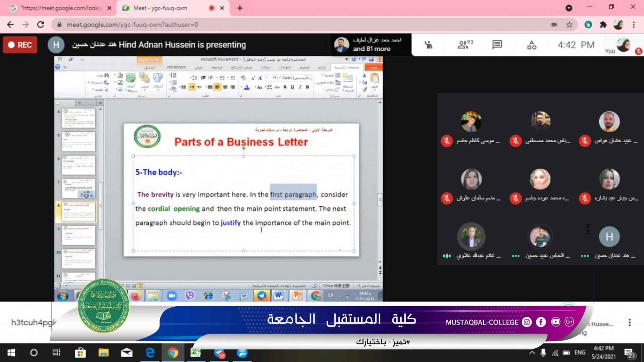Click the camera icon in address bar
This screenshot has width=644, height=362.
click(554, 25)
